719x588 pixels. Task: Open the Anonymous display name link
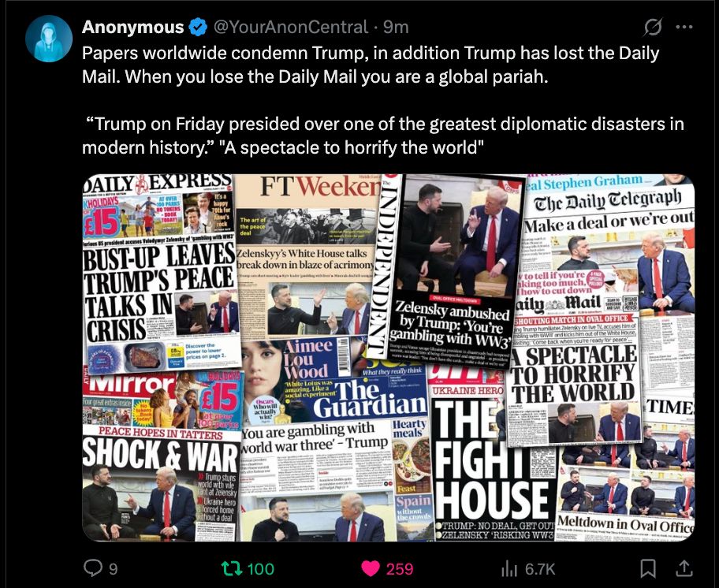tap(132, 28)
